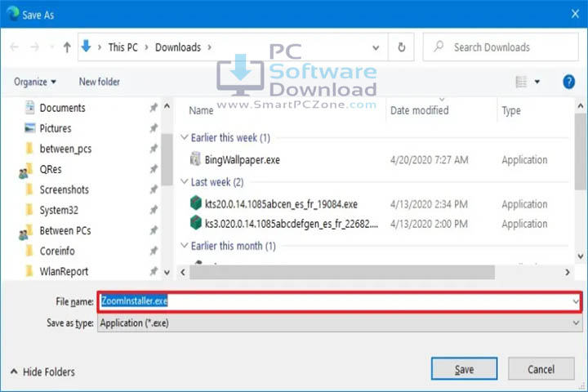Click New folder in the toolbar
This screenshot has width=588, height=392.
(x=100, y=82)
